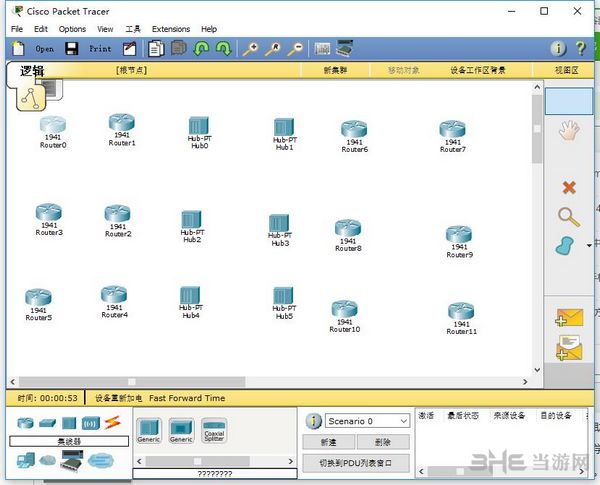
Task: Click the yellow info icon in toolbar
Action: 558,49
